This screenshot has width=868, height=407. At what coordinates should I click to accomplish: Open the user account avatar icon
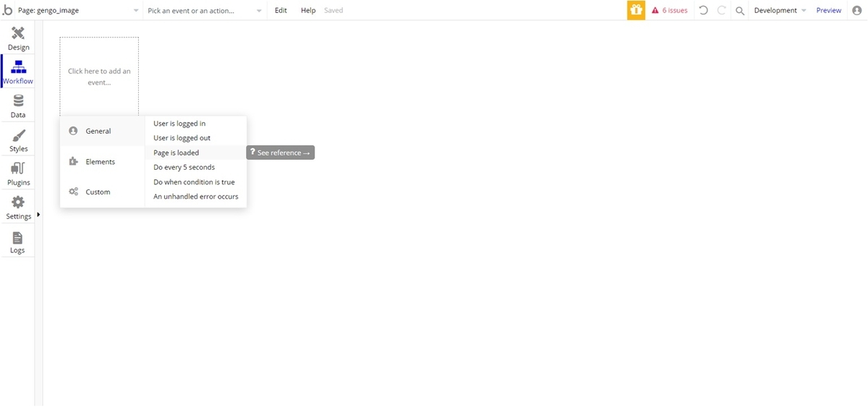tap(857, 10)
